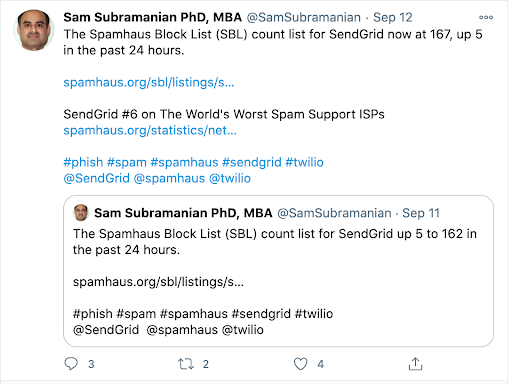Image resolution: width=512 pixels, height=384 pixels.
Task: Open the #spamhaus hashtag in main tweet
Action: 184,162
